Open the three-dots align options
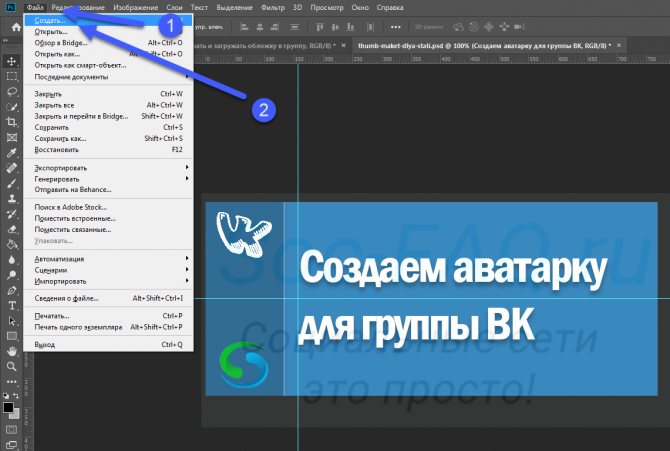Viewport: 670px width, 451px height. (396, 27)
